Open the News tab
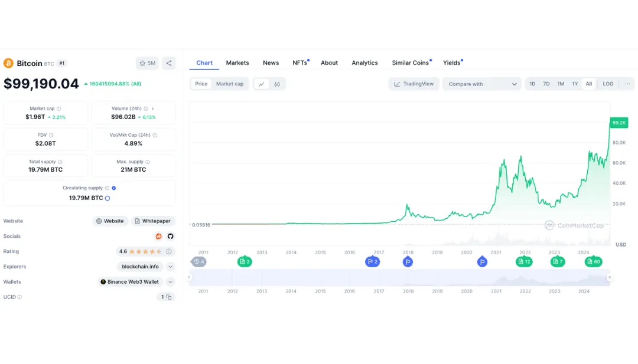This screenshot has width=638, height=364. 271,63
